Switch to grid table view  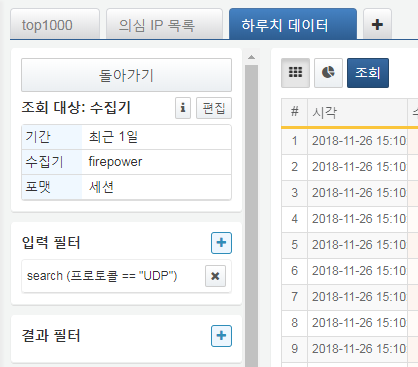pos(295,73)
